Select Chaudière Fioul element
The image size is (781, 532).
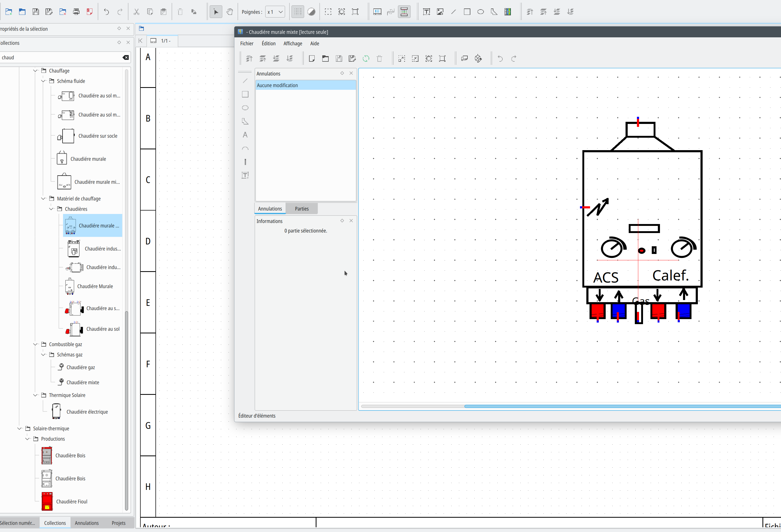pyautogui.click(x=64, y=502)
